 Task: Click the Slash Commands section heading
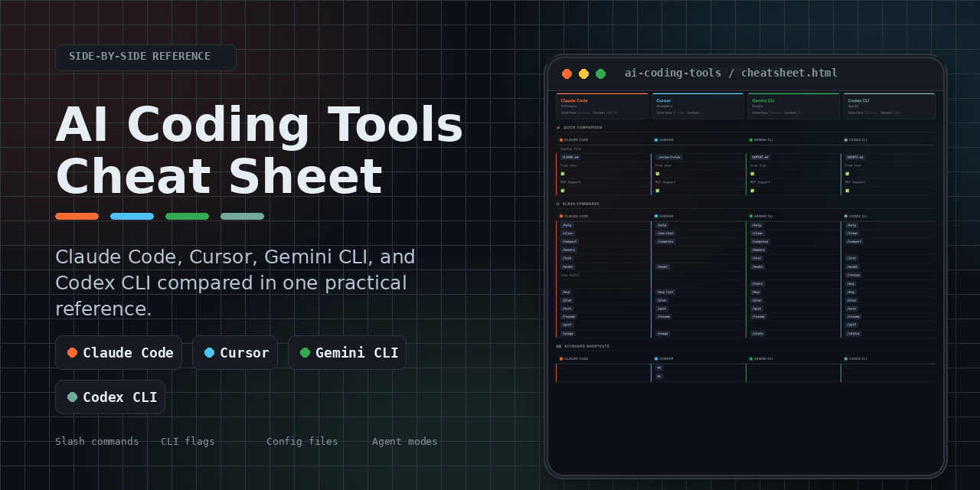(581, 204)
